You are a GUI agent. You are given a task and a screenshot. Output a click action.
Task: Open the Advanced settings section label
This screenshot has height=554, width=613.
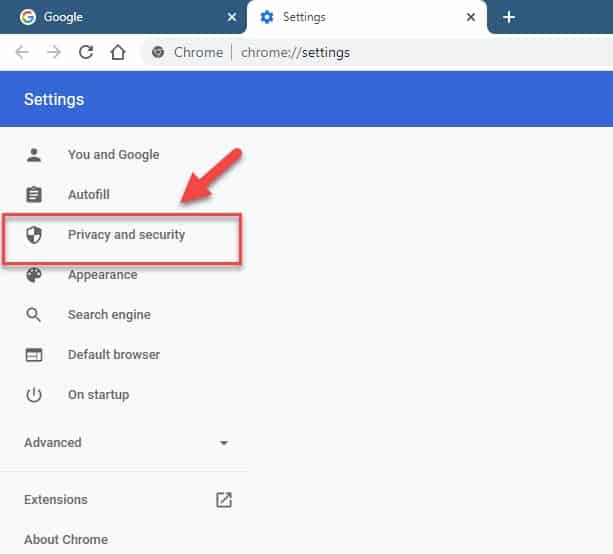point(53,443)
